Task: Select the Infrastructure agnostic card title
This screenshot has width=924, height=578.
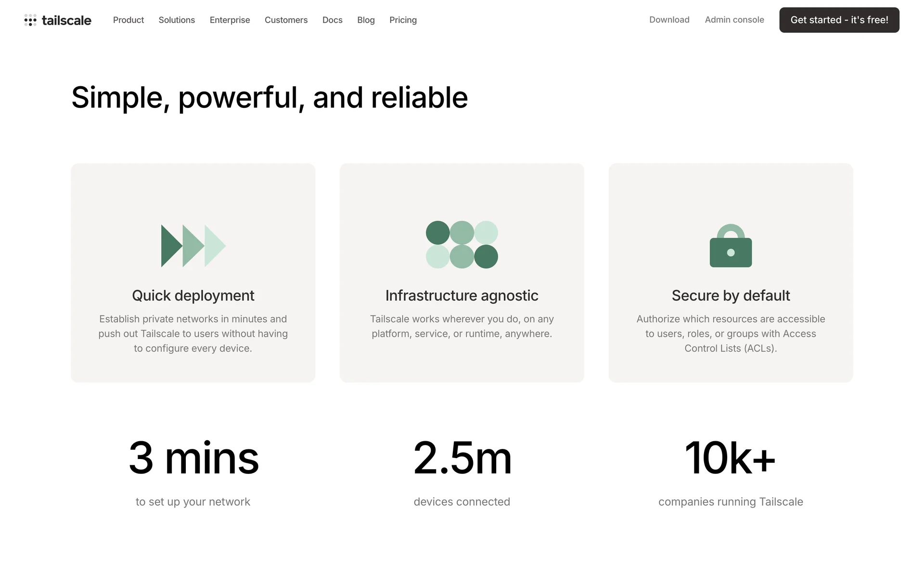Action: (462, 295)
